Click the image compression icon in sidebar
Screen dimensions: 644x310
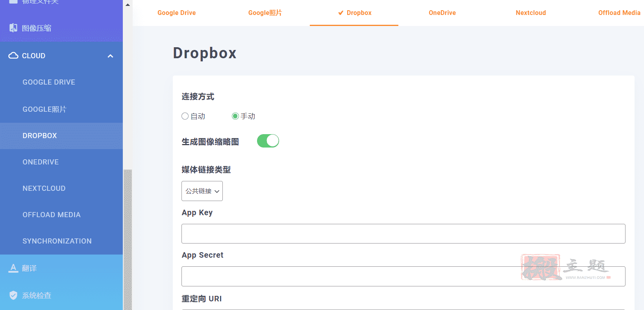13,28
